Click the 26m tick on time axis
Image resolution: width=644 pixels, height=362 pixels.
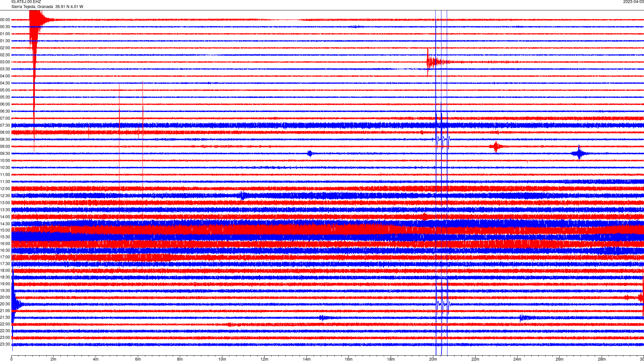click(559, 359)
